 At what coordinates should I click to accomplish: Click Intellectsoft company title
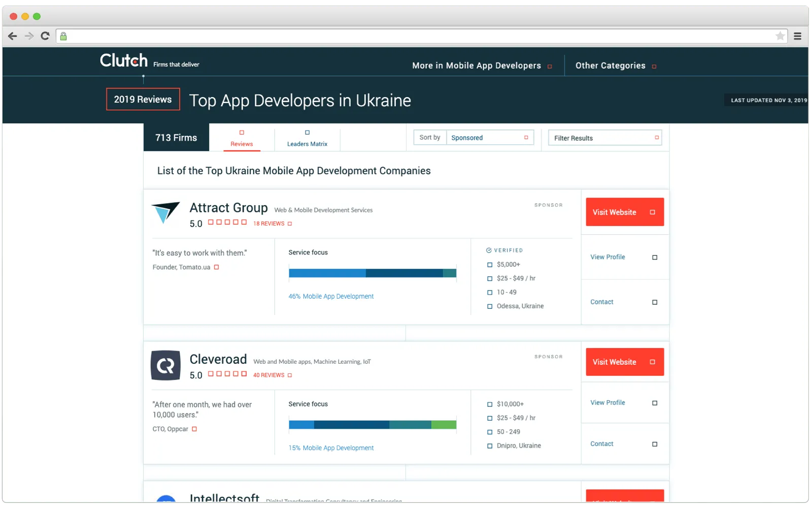[224, 498]
